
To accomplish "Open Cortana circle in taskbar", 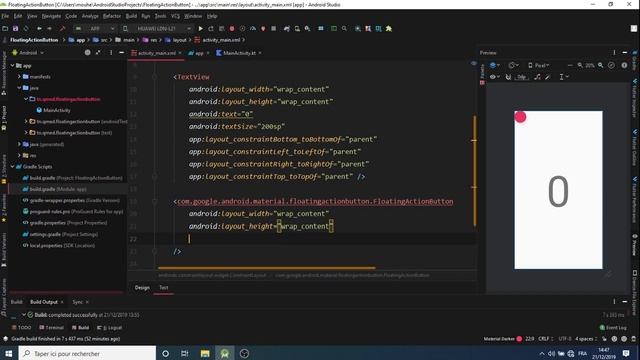I will coord(165,353).
